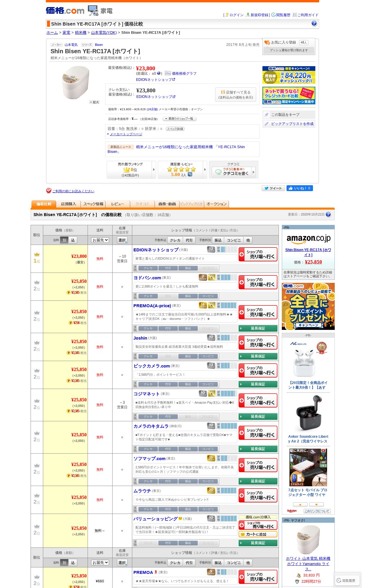365x588 pixels.
Task: Toggle 代引 filter in top table header
Action: point(189,240)
